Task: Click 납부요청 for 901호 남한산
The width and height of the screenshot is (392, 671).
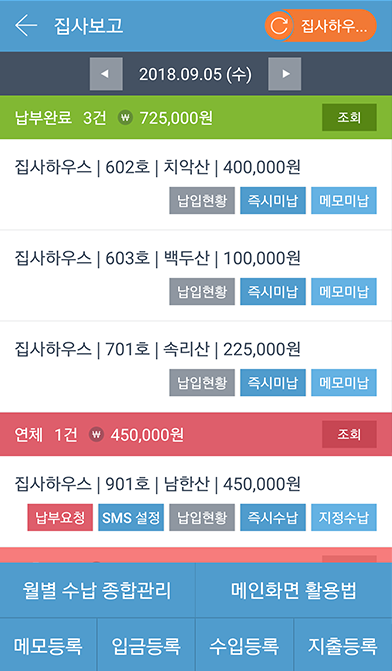Action: [x=60, y=517]
